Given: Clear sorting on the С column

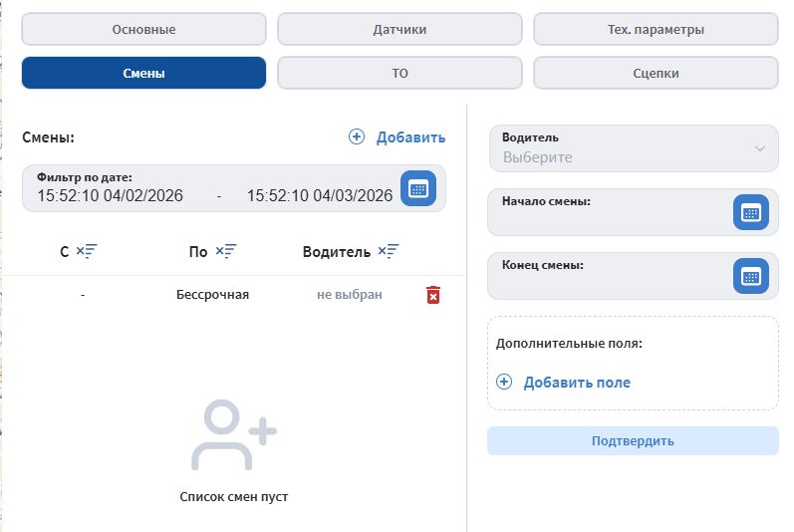Looking at the screenshot, I should coord(87,251).
